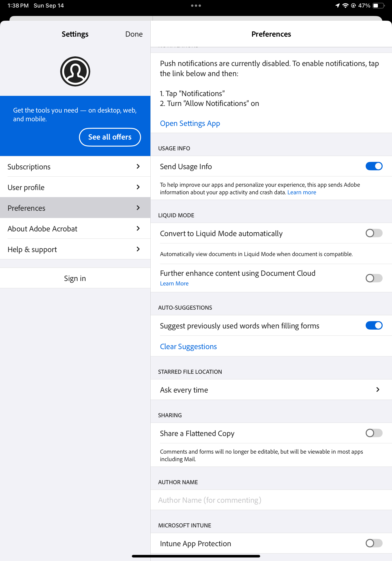Open Help & support
The height and width of the screenshot is (561, 392).
point(75,249)
